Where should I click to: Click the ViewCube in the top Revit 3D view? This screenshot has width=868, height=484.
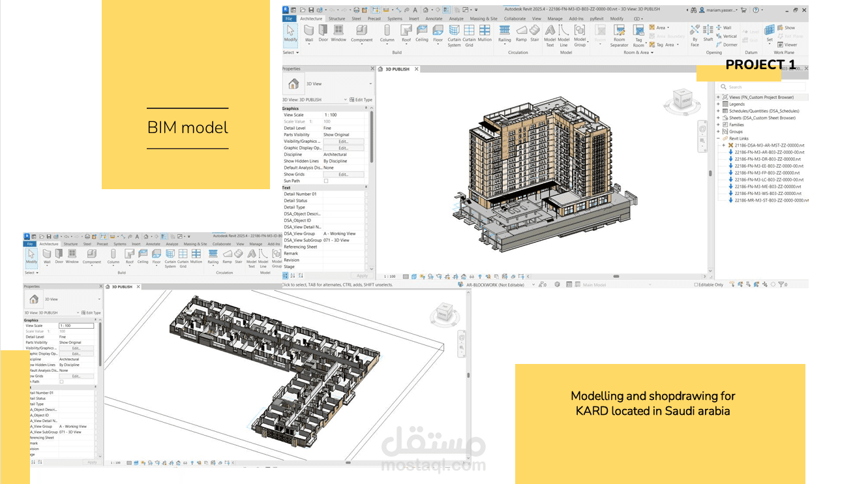tap(684, 100)
